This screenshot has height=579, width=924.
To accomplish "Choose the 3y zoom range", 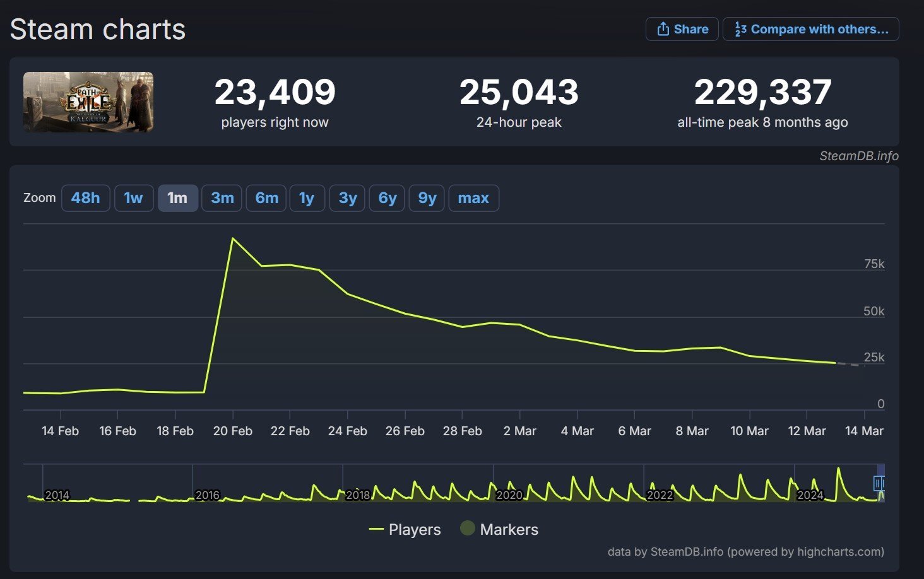I will pyautogui.click(x=347, y=198).
